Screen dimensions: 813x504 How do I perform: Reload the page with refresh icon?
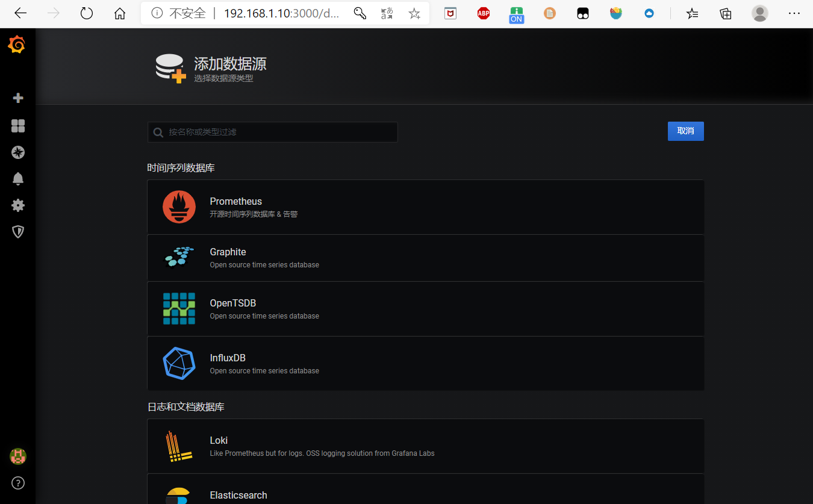86,13
